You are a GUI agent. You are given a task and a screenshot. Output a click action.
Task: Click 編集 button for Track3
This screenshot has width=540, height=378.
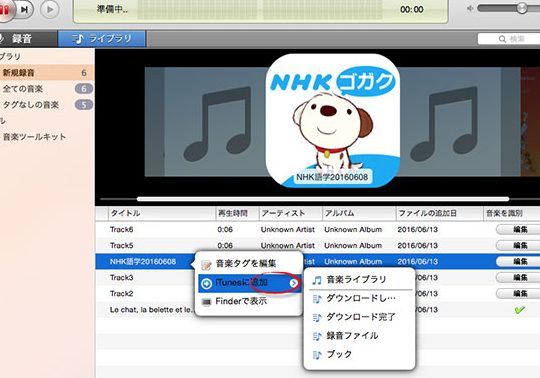point(518,277)
